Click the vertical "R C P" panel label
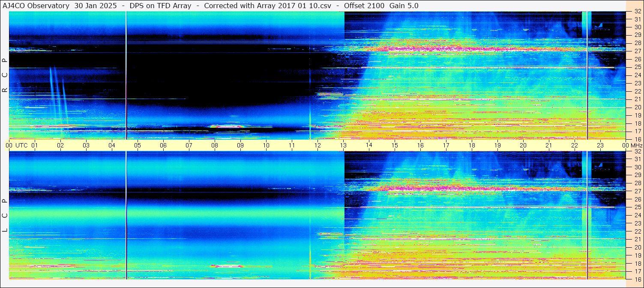The width and height of the screenshot is (644, 288). tap(5, 75)
